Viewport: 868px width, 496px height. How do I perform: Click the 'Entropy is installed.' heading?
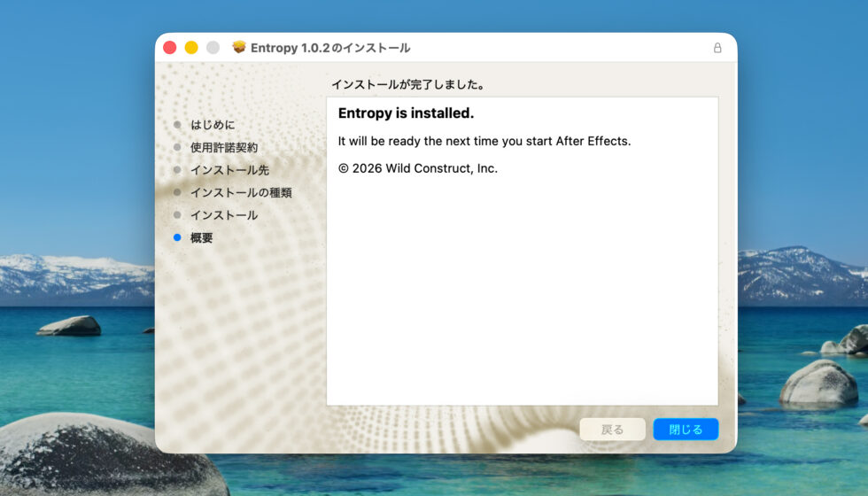coord(406,113)
